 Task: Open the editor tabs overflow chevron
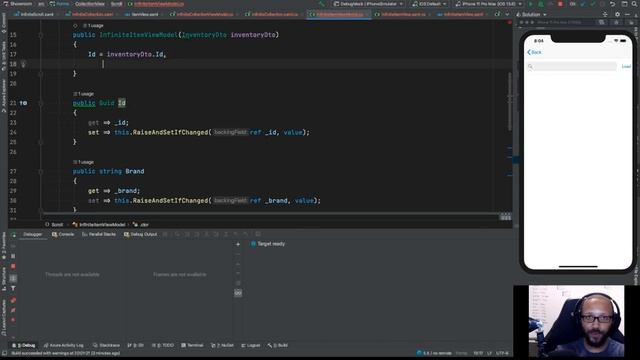pos(507,14)
